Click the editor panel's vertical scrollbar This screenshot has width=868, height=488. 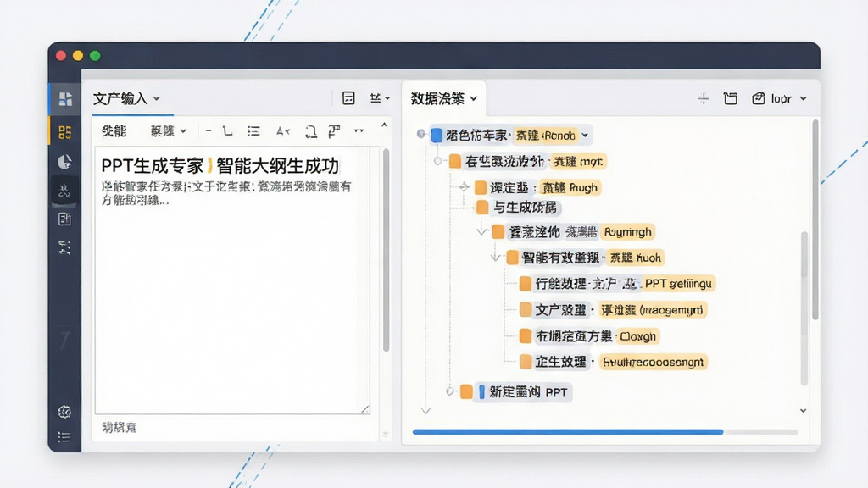click(x=386, y=250)
